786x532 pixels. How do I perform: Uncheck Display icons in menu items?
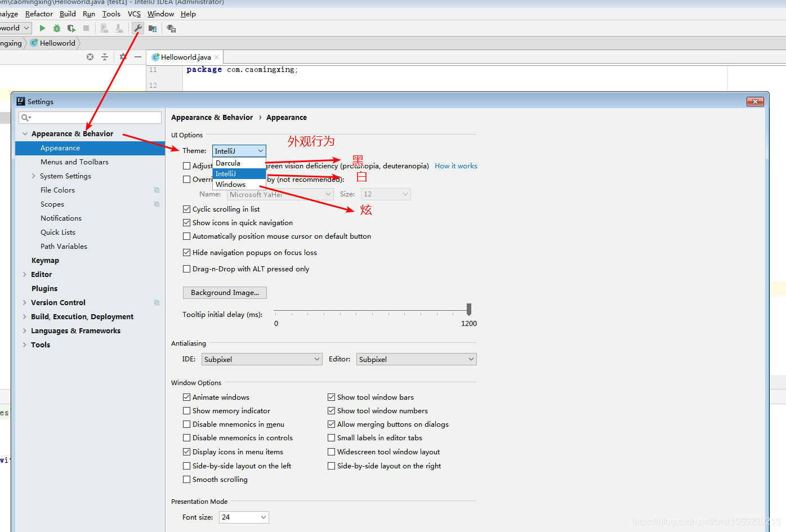(186, 452)
